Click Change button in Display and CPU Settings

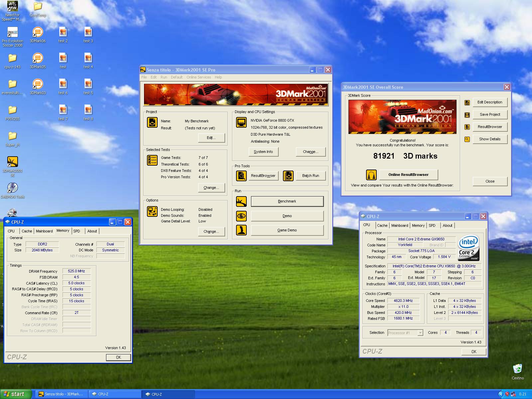(x=311, y=152)
